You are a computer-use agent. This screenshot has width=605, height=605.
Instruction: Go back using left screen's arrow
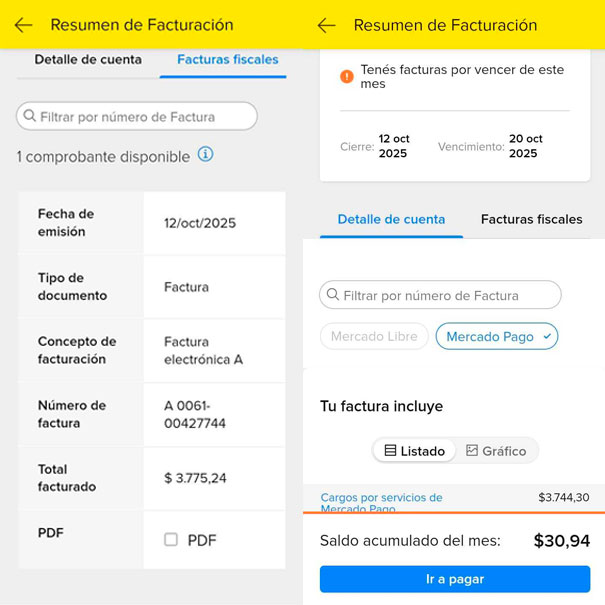24,25
